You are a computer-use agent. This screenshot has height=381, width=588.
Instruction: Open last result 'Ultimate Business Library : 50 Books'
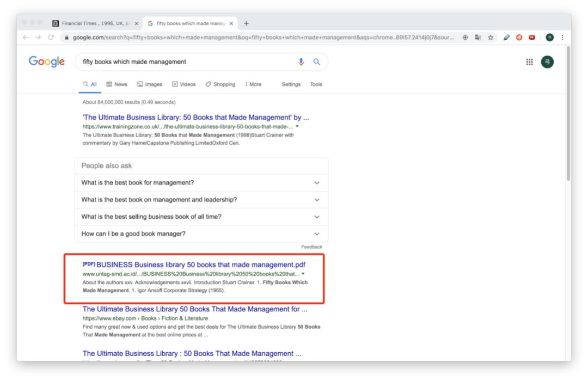192,354
